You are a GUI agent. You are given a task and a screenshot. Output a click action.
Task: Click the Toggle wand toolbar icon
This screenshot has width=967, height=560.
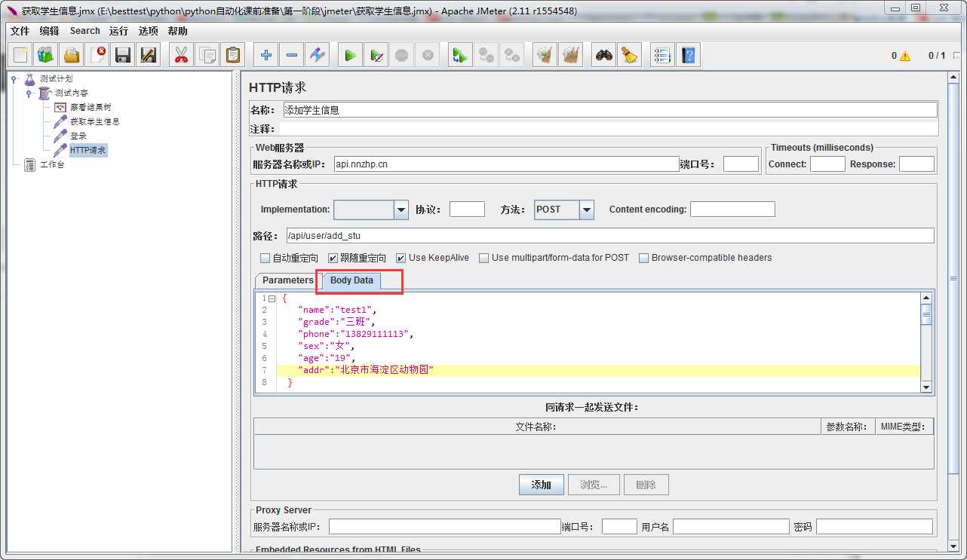point(317,55)
